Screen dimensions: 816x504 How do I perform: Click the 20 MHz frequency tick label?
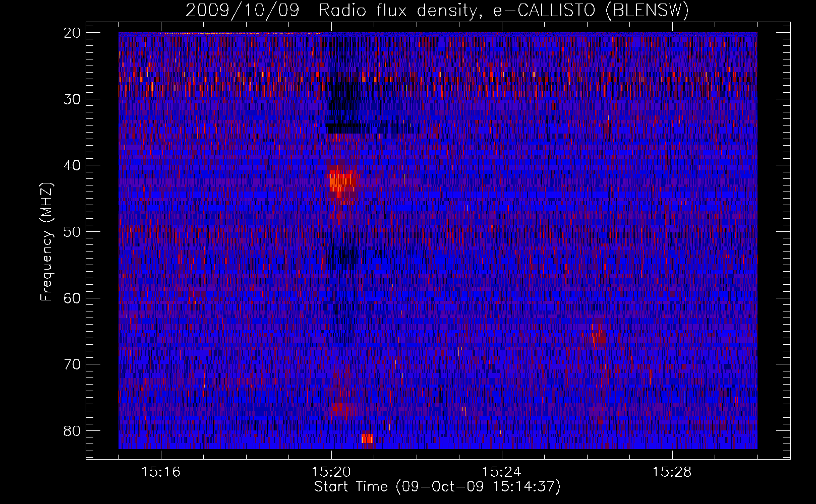click(73, 33)
